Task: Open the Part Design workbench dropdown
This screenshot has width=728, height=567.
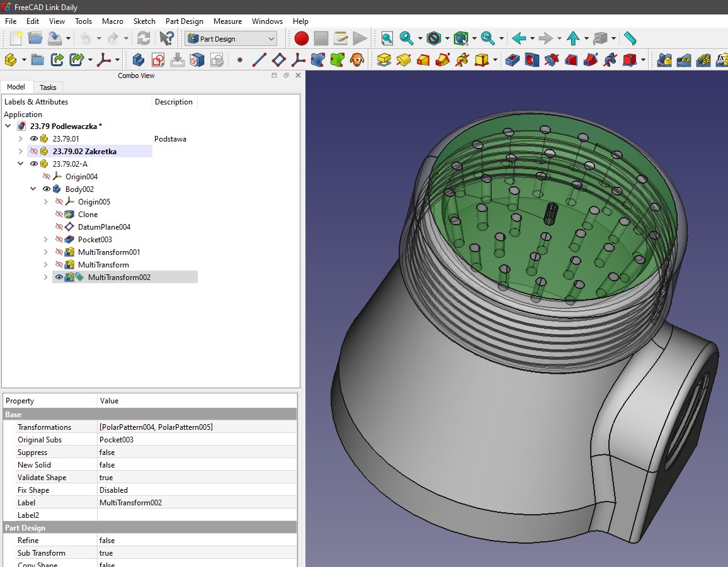Action: click(230, 38)
